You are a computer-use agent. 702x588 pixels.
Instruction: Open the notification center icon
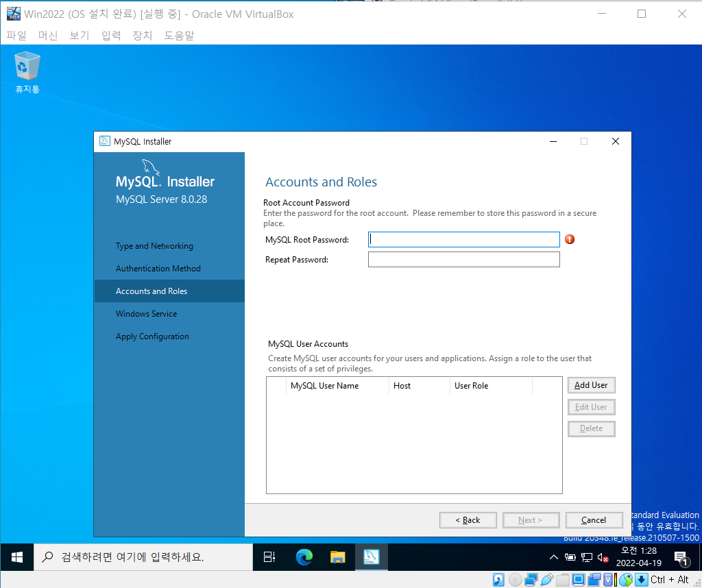(x=681, y=558)
